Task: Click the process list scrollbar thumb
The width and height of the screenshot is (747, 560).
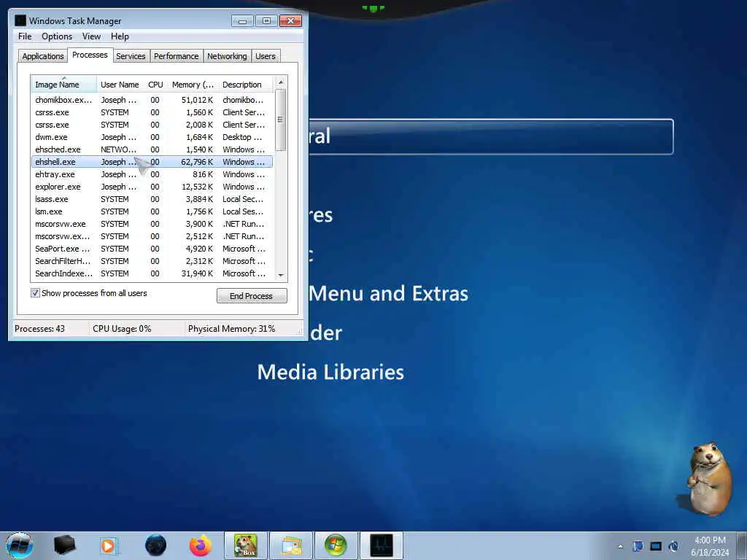Action: [x=281, y=120]
